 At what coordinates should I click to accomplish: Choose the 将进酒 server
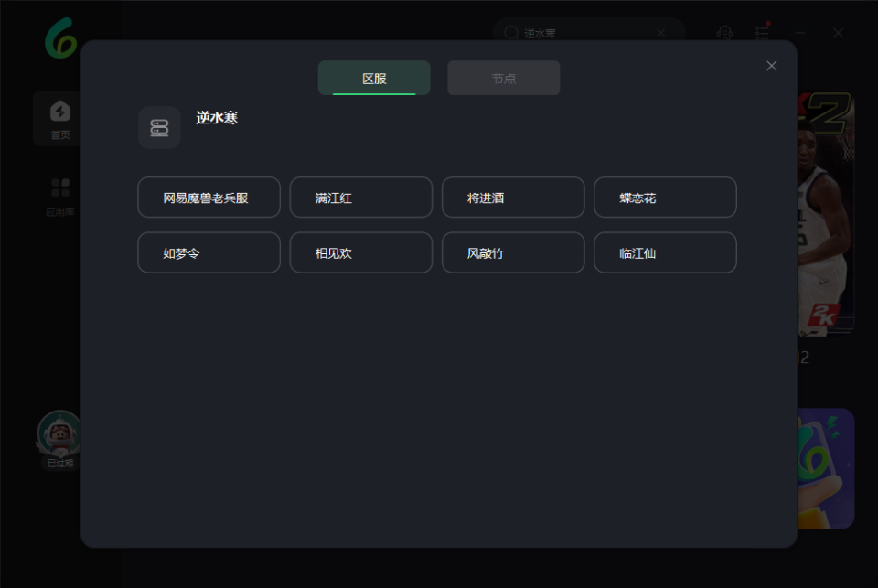tap(513, 198)
